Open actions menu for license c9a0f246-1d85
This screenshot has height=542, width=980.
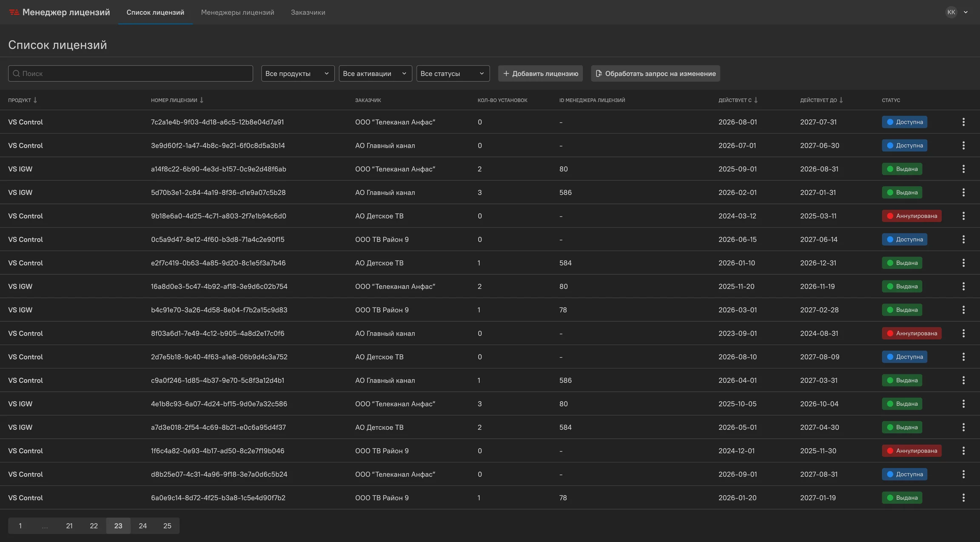(963, 380)
